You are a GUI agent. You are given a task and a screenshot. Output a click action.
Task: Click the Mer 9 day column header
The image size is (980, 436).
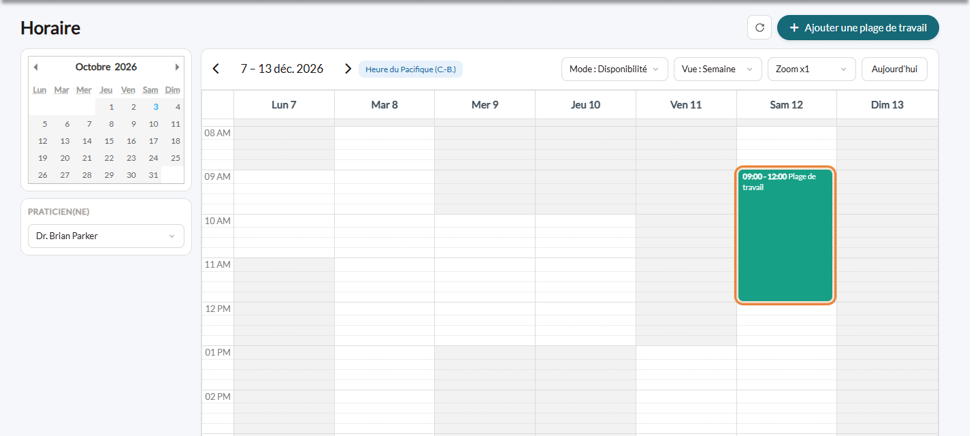point(485,105)
